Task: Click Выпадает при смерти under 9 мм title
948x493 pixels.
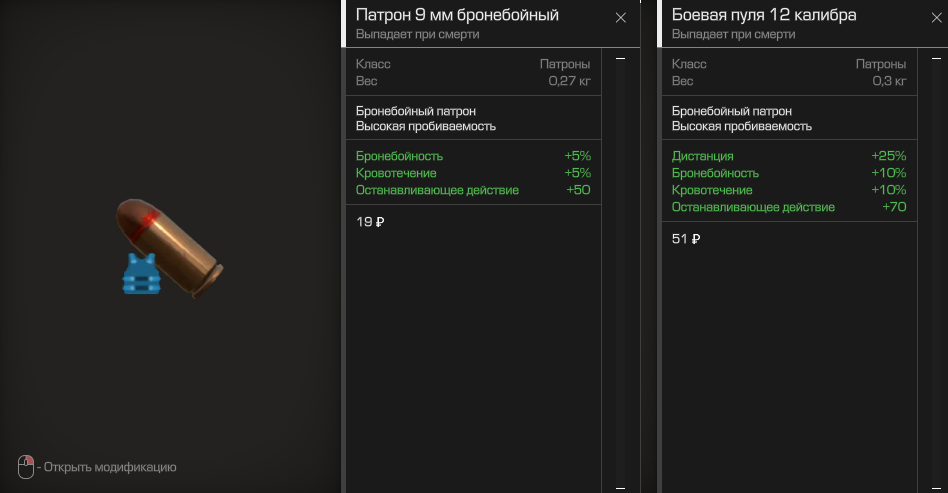Action: click(417, 34)
